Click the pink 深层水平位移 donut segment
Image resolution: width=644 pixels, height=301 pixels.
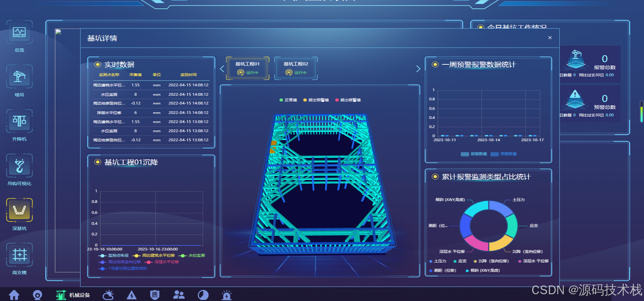(477, 243)
